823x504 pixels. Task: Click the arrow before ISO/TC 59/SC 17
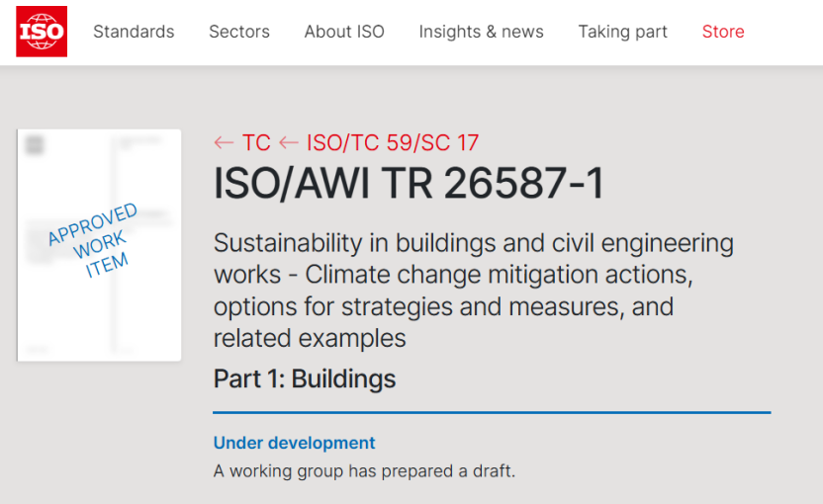pyautogui.click(x=289, y=143)
